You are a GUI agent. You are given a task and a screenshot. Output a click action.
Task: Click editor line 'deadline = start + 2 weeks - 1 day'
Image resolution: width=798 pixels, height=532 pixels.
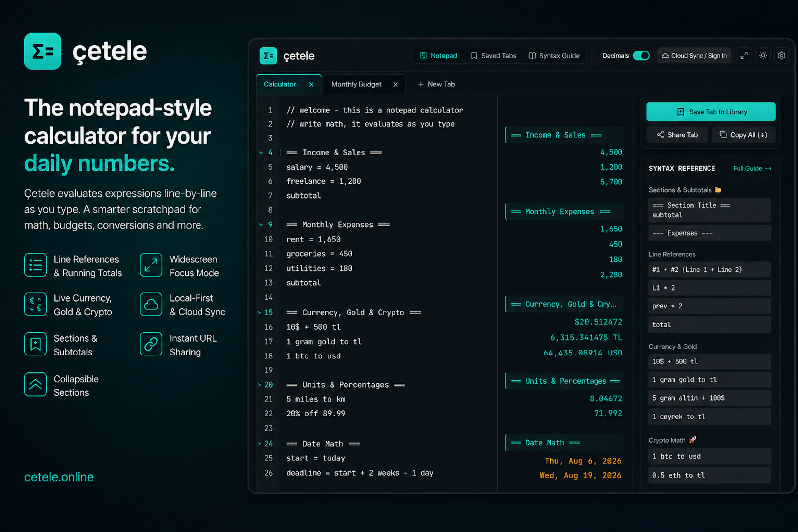(x=360, y=473)
